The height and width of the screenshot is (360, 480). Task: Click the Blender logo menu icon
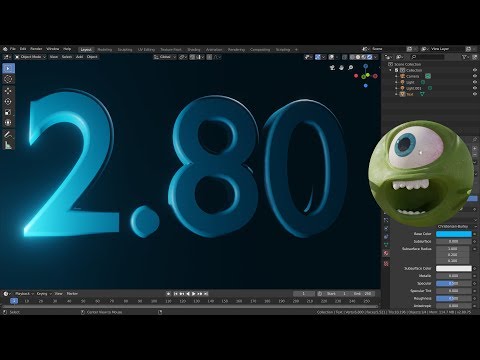tap(5, 49)
